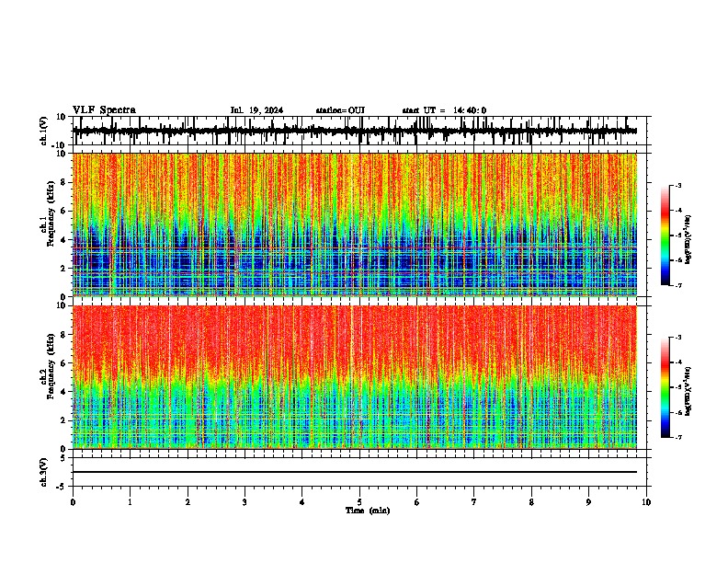Click time axis tick label "8"

(531, 502)
